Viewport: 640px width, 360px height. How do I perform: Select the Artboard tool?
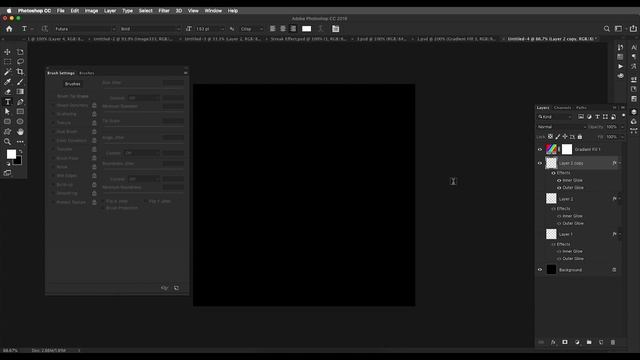[20, 52]
